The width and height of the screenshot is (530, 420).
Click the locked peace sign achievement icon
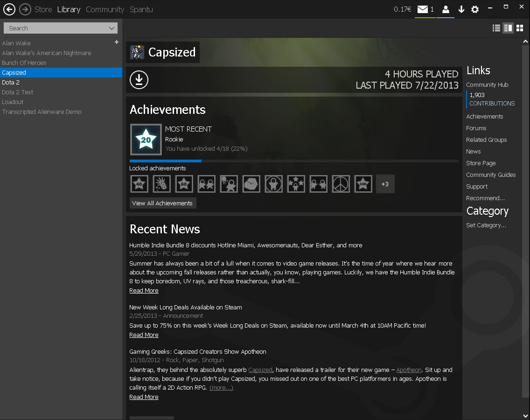341,184
